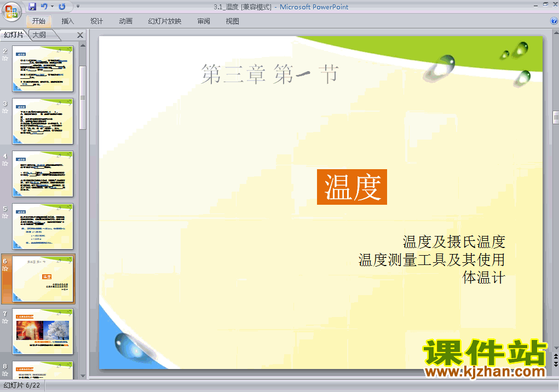Open the Help question mark icon
This screenshot has width=559, height=392.
click(x=554, y=21)
